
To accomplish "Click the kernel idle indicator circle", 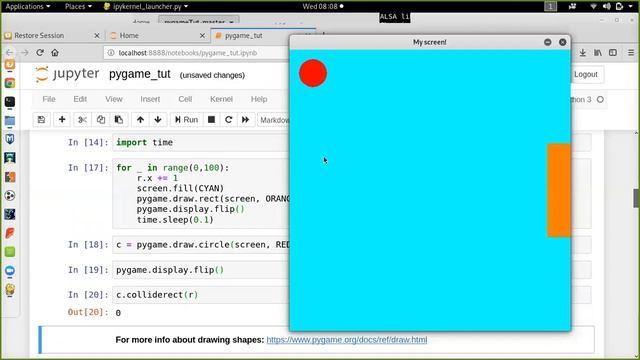I will [600, 99].
